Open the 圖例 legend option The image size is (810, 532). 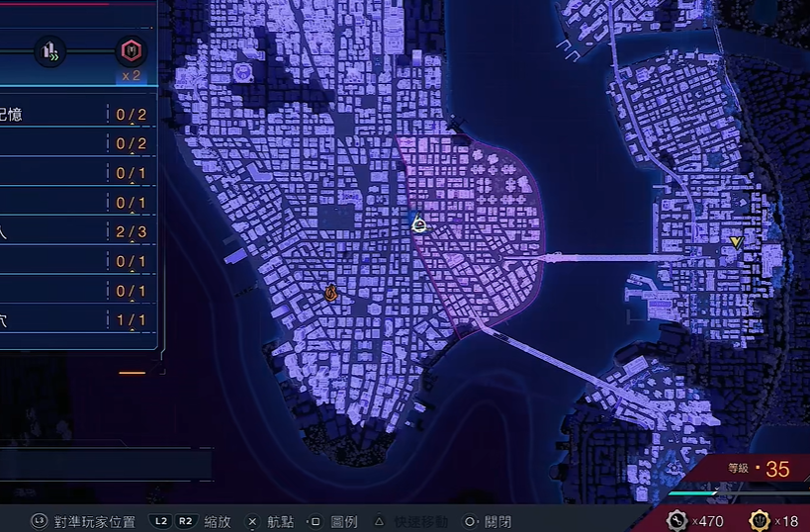coord(343,522)
